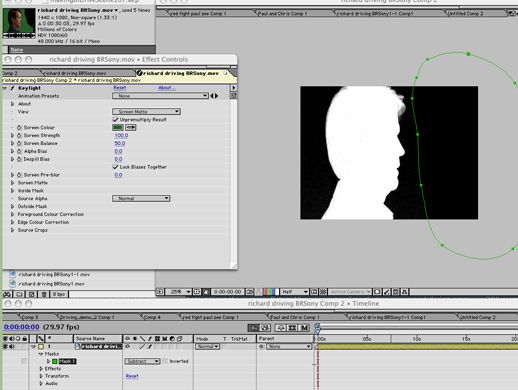Click the show last snapshot icon
Image resolution: width=518 pixels, height=390 pixels.
point(258,292)
